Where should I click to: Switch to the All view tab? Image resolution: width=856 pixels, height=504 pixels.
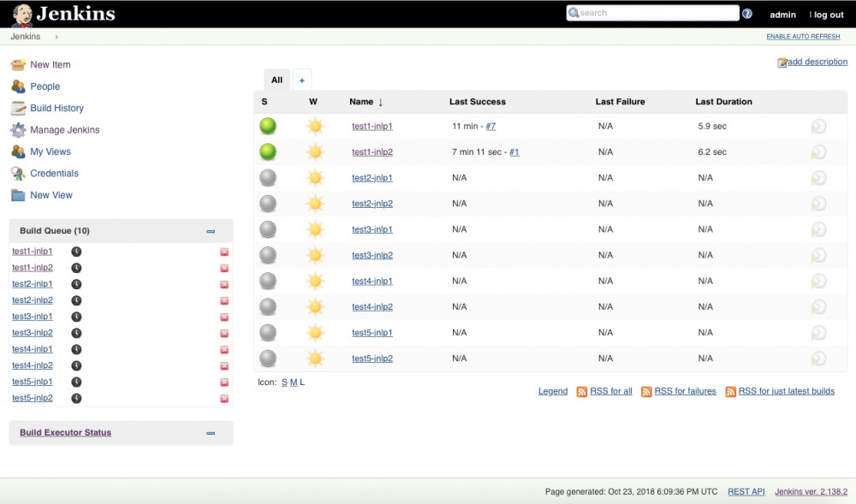pos(276,80)
